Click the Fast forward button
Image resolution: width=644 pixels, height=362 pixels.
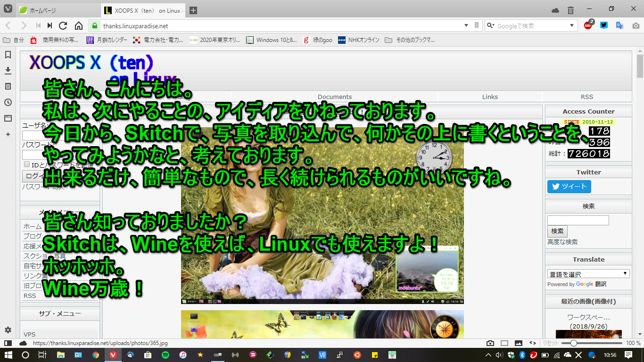pyautogui.click(x=50, y=25)
